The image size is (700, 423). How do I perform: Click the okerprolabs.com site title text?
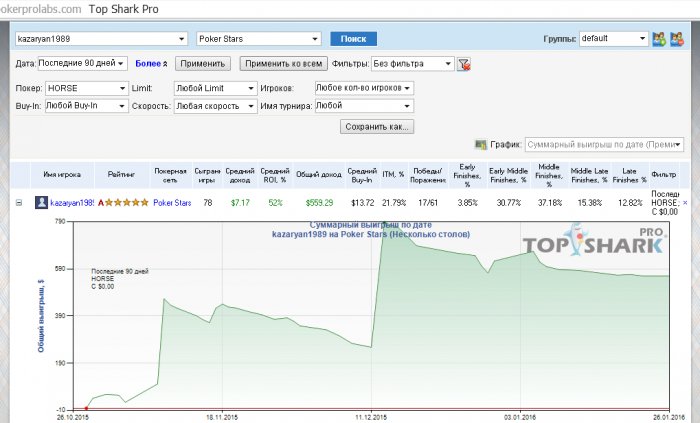click(41, 9)
